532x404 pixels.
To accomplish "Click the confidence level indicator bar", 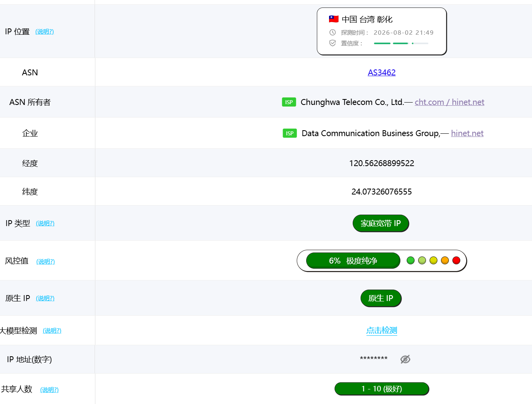I will [401, 43].
